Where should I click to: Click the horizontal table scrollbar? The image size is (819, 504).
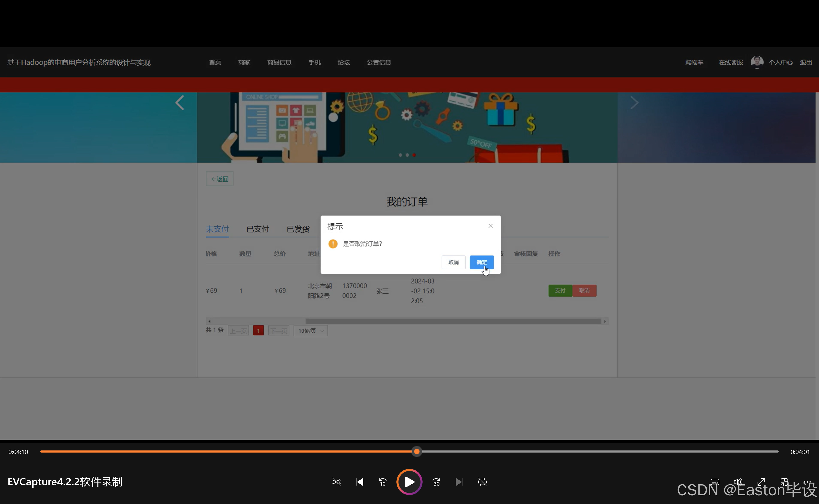(x=453, y=321)
